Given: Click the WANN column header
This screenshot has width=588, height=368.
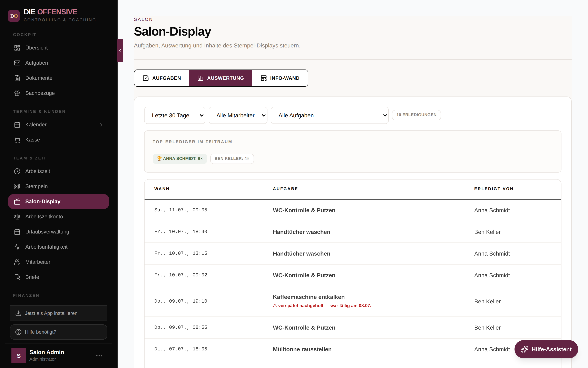Looking at the screenshot, I should 162,189.
